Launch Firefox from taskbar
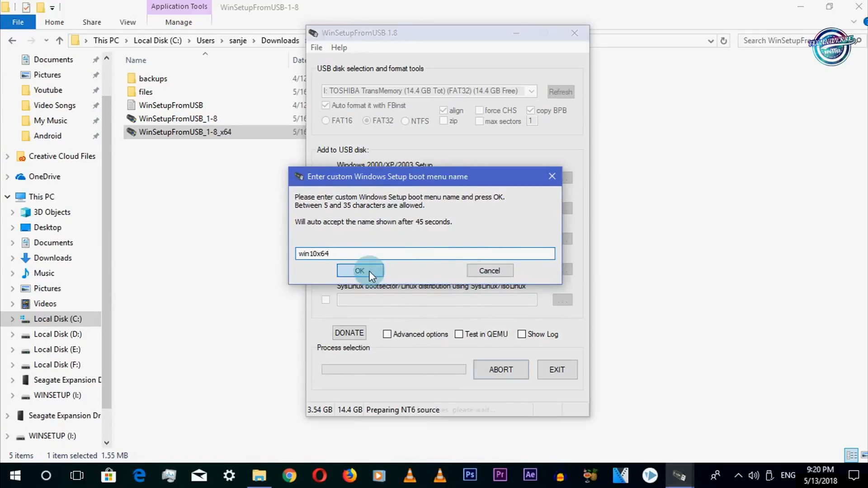This screenshot has height=488, width=868. (x=349, y=475)
